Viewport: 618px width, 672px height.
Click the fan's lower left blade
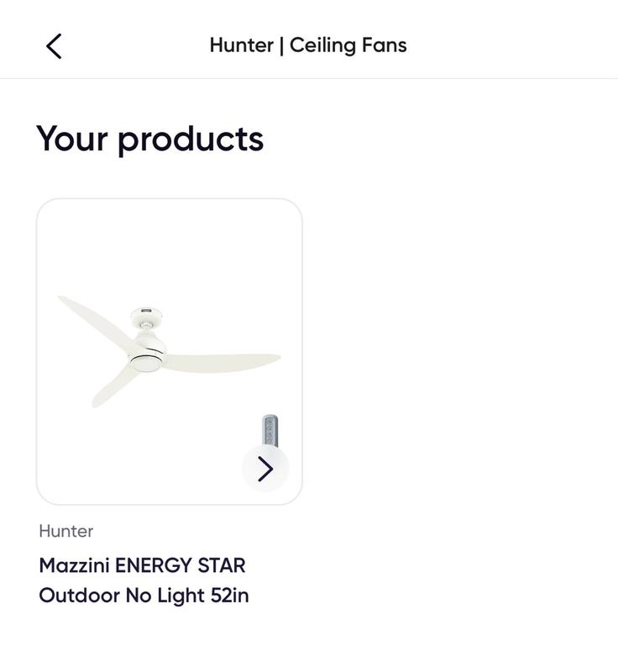(113, 388)
